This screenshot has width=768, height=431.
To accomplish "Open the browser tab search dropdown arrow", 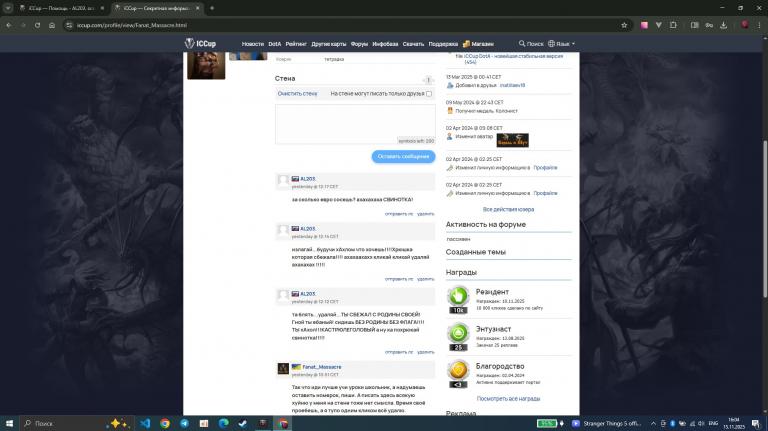I will tap(8, 8).
